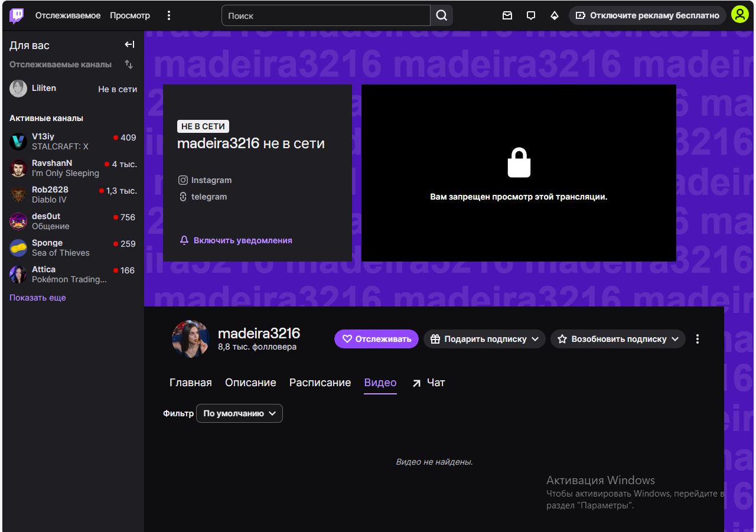Viewport: 756px width, 532px height.
Task: Open Rob2628 channel avatar
Action: (x=18, y=195)
